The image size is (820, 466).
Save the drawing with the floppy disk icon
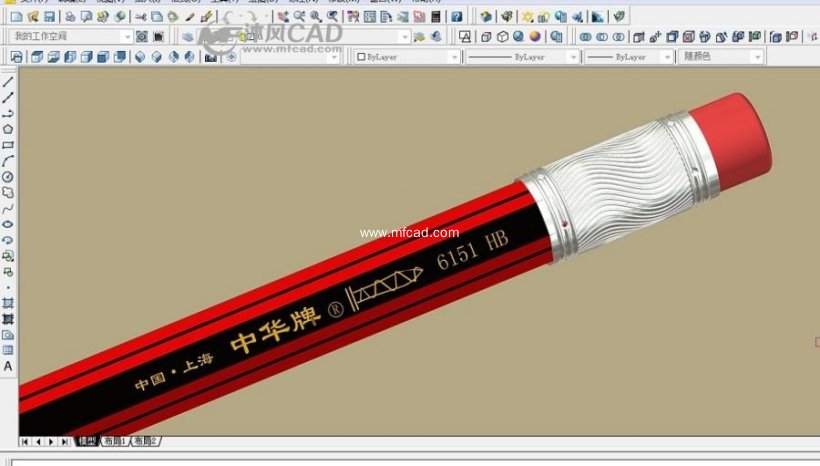point(49,17)
